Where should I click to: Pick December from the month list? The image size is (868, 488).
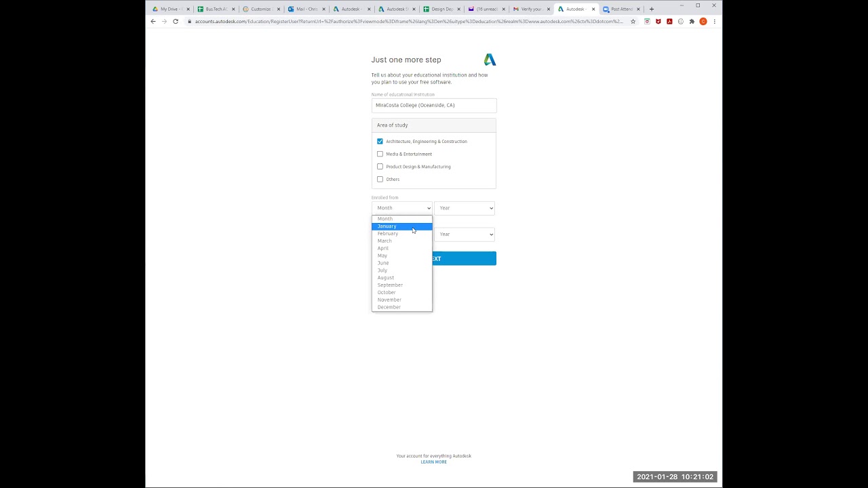tap(402, 307)
